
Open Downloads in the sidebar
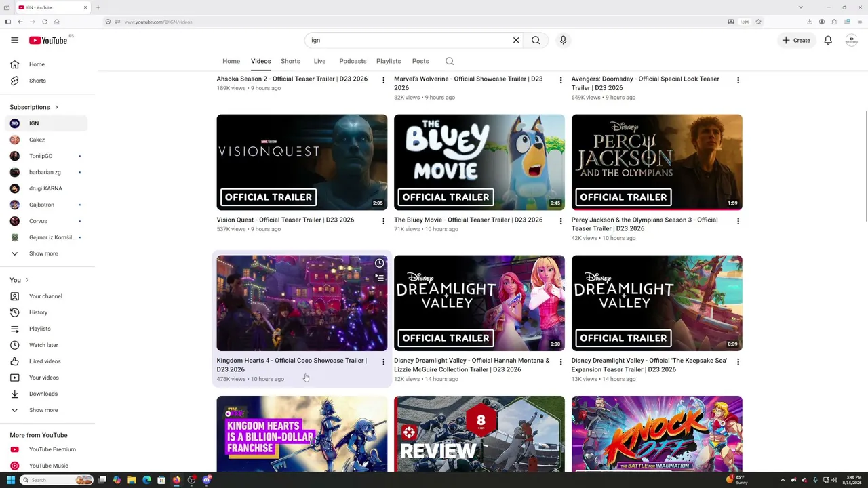point(47,394)
